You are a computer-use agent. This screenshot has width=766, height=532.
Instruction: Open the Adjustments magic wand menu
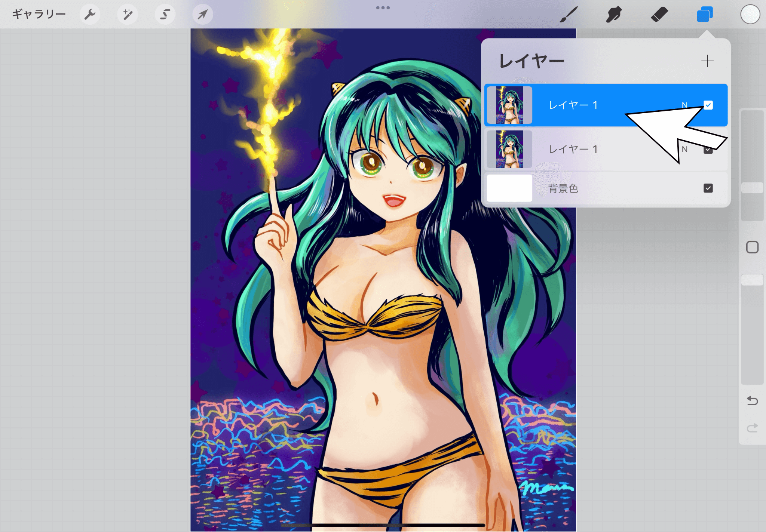(x=128, y=15)
